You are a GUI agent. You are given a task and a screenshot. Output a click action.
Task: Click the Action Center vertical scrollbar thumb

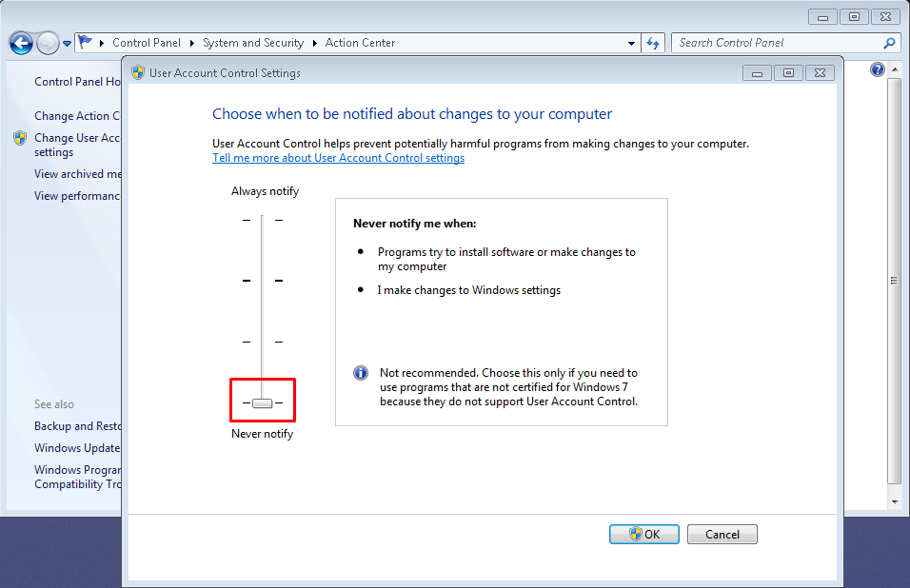tap(895, 281)
